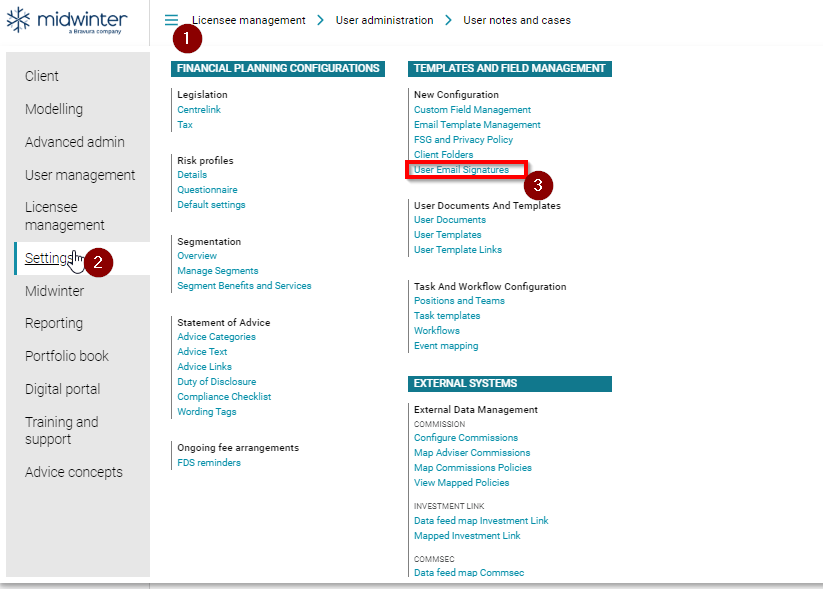
Task: Open Advice concepts sidebar item
Action: (x=73, y=472)
